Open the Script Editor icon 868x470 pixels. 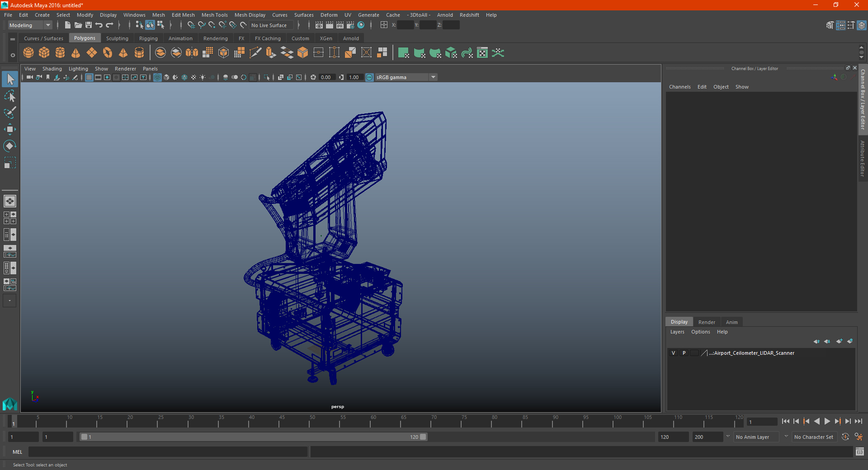[859, 452]
